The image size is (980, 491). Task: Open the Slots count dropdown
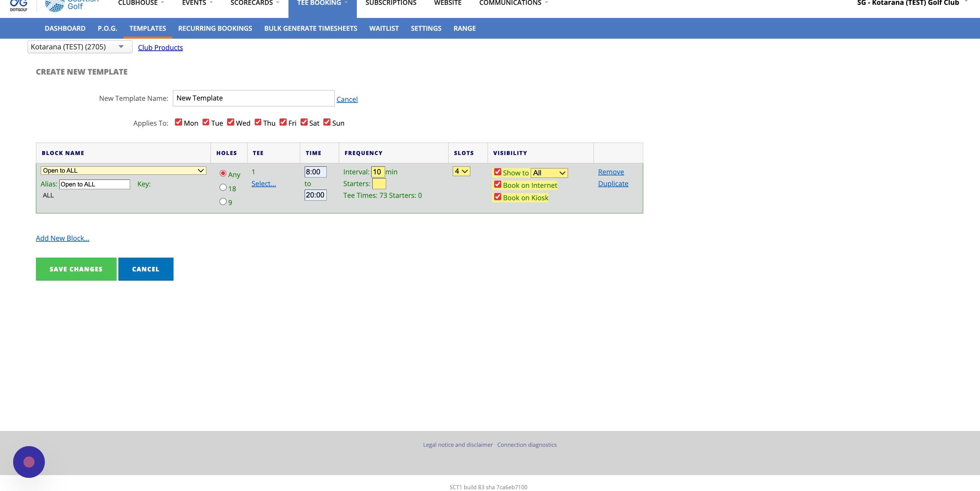point(461,171)
